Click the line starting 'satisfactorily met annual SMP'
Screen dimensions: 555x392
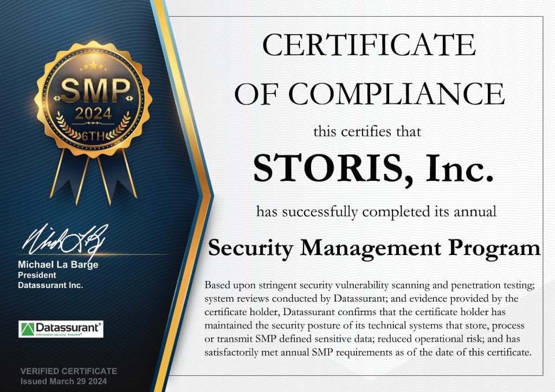pos(368,352)
